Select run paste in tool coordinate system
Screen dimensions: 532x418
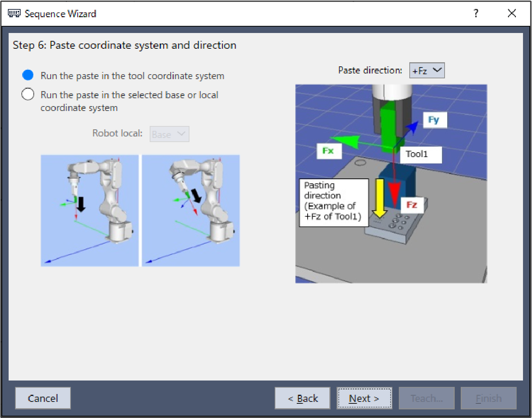(x=28, y=75)
